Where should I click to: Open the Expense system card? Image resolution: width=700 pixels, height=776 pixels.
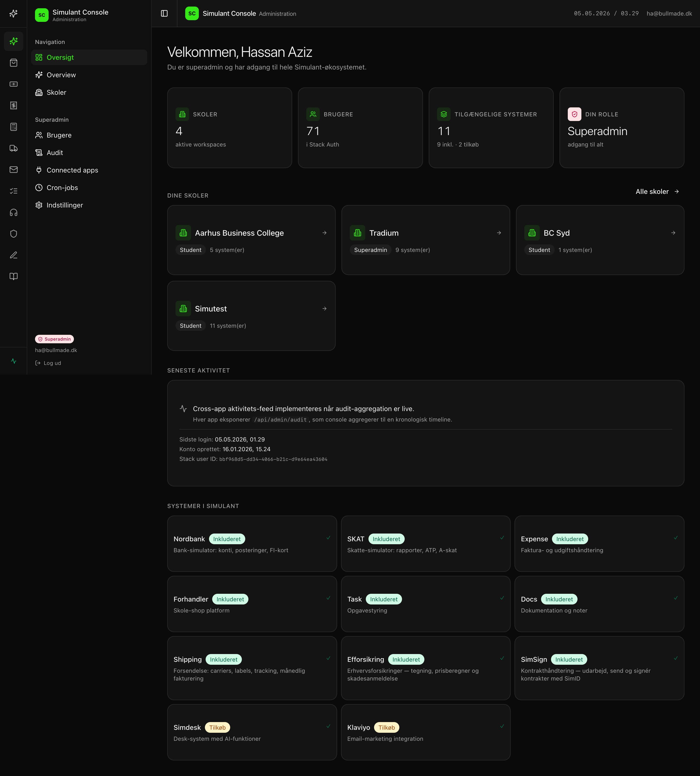(599, 544)
